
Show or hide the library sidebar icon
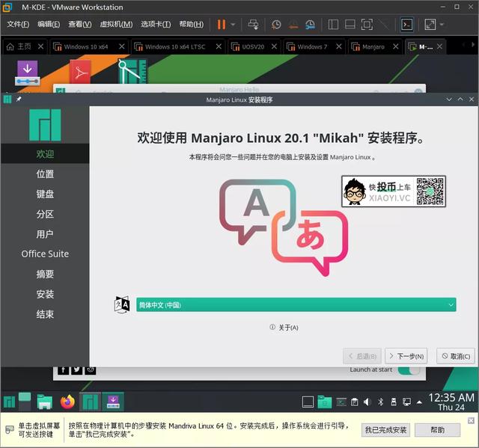click(x=333, y=25)
